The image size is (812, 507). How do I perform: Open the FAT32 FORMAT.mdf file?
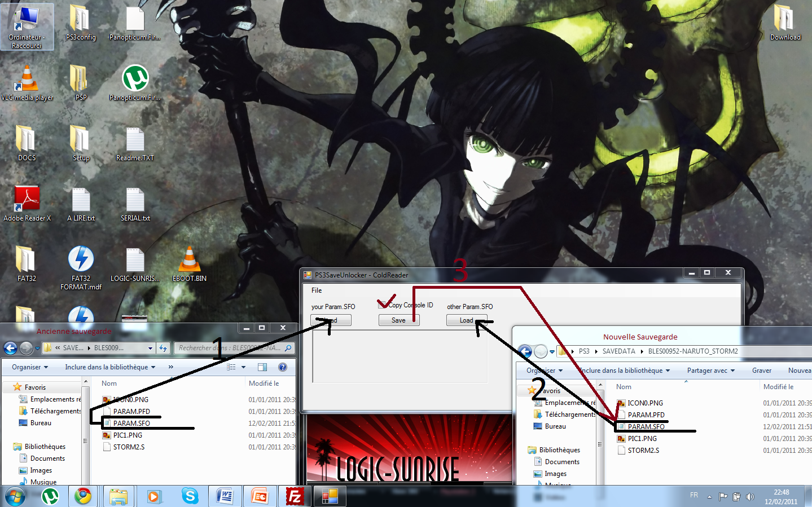tap(81, 268)
